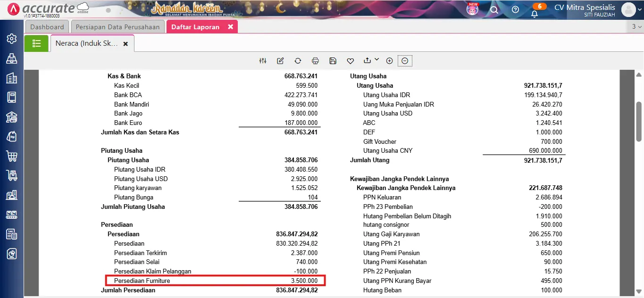Viewport: 644px width, 298px height.
Task: Expand the export options dropdown arrow
Action: coord(376,60)
